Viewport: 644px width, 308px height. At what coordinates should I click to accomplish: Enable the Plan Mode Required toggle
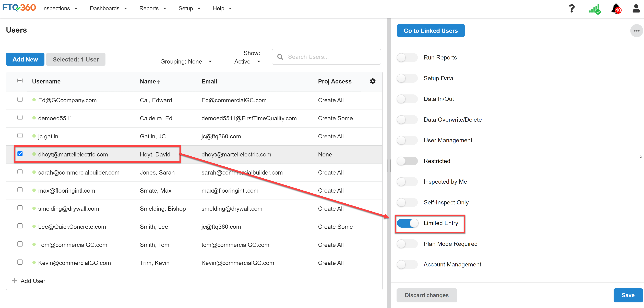pos(407,244)
